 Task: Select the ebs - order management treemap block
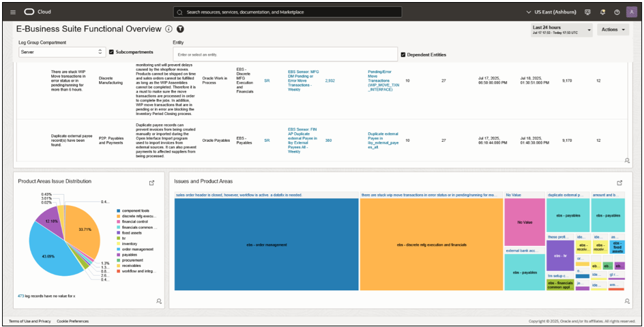(267, 245)
